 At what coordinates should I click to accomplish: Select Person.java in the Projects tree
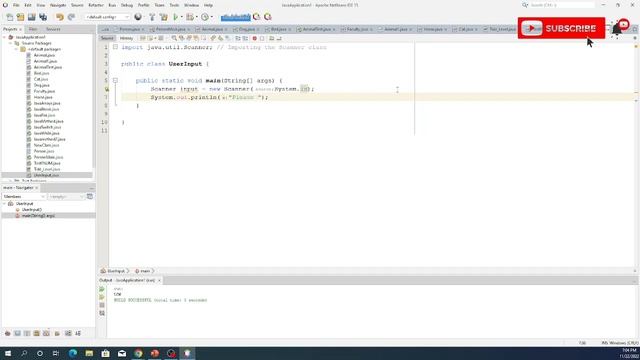[x=44, y=151]
